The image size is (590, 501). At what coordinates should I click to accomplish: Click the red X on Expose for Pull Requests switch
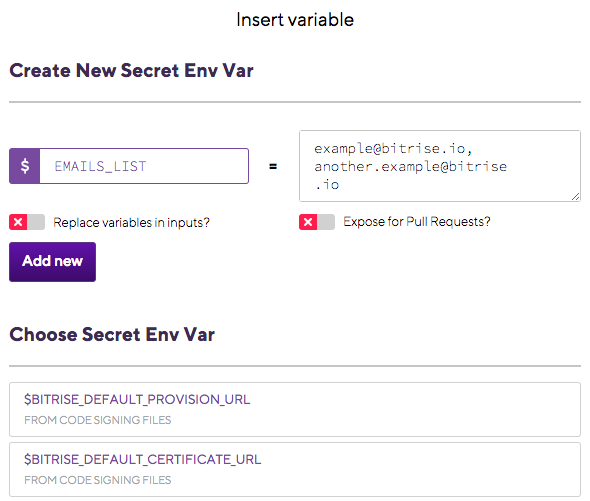point(308,222)
